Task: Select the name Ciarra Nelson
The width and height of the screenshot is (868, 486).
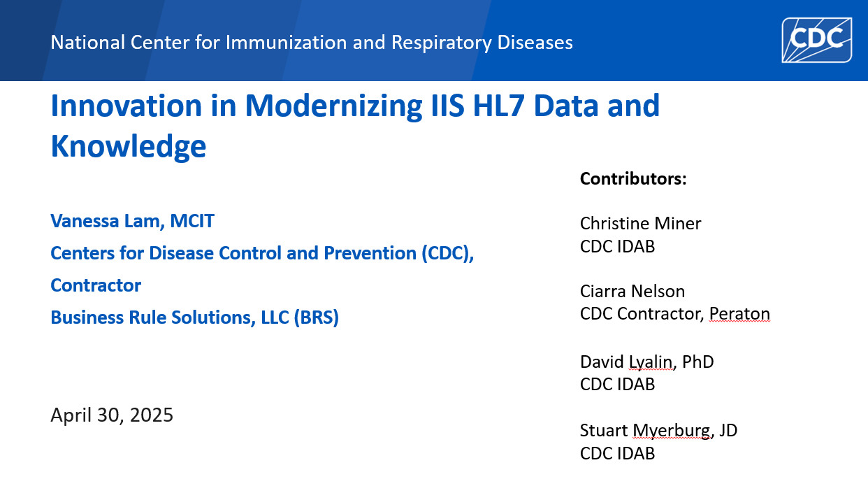Action: [x=632, y=291]
